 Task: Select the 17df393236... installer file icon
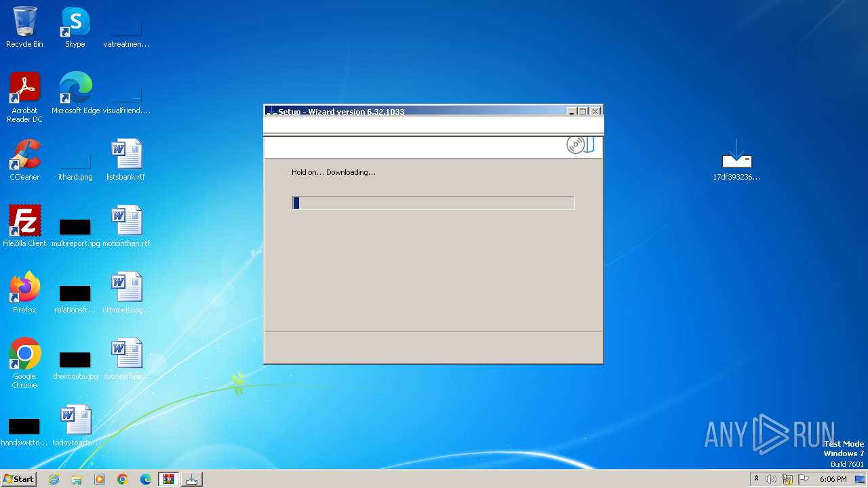(736, 160)
